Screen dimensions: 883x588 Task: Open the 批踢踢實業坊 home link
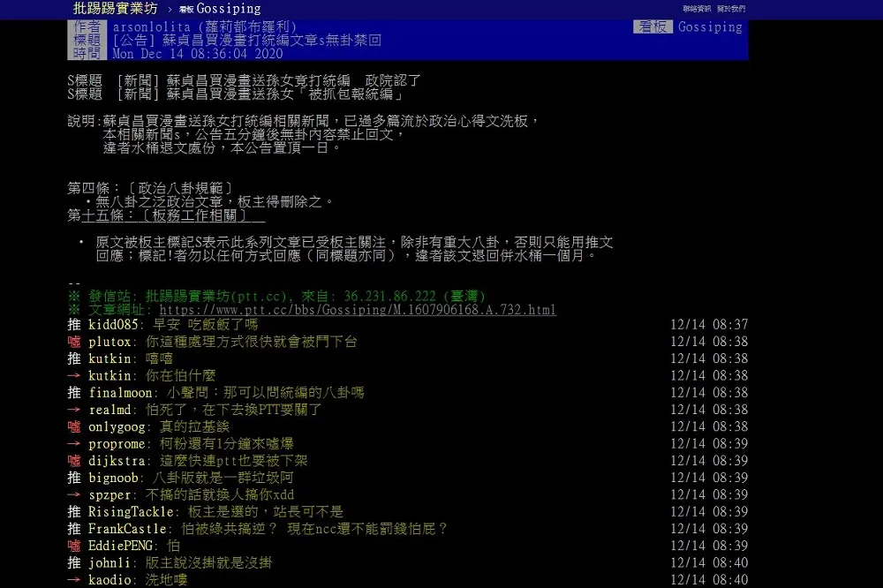point(116,9)
